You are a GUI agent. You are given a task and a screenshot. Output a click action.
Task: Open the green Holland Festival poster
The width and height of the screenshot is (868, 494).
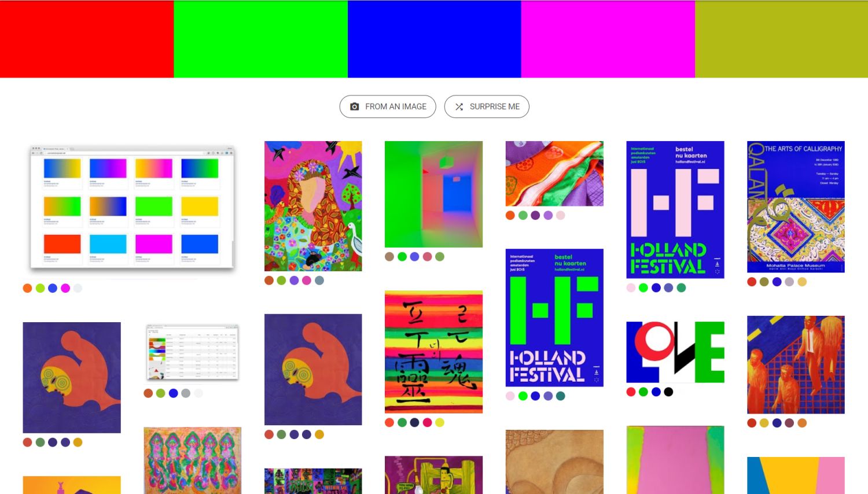click(554, 318)
